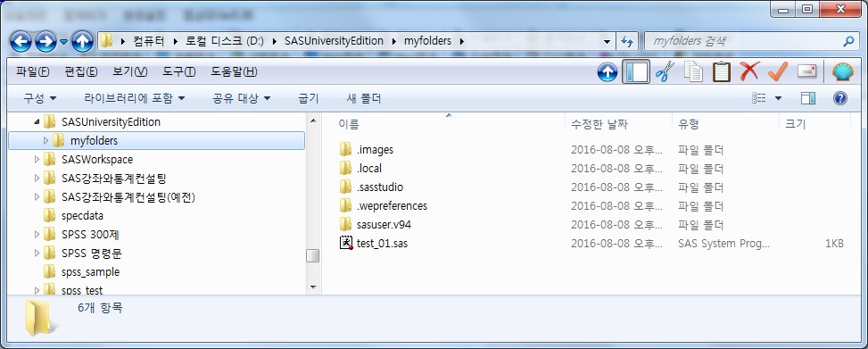Go forward with the Forward arrow button
The width and height of the screenshot is (868, 349).
(x=45, y=41)
